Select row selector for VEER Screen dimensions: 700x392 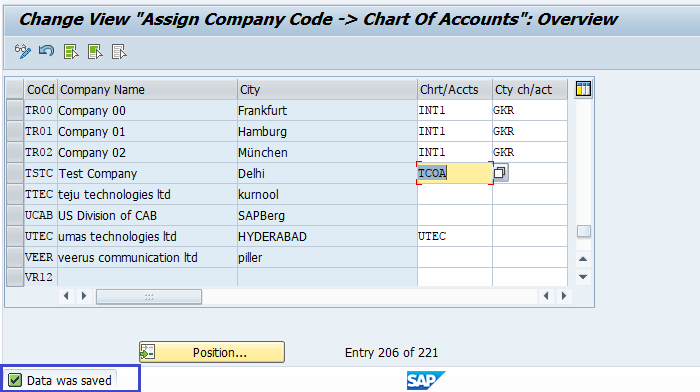[x=15, y=257]
